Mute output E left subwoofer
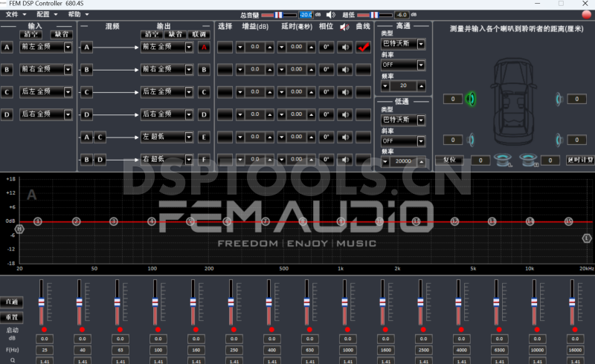The height and width of the screenshot is (364, 595). (x=344, y=137)
